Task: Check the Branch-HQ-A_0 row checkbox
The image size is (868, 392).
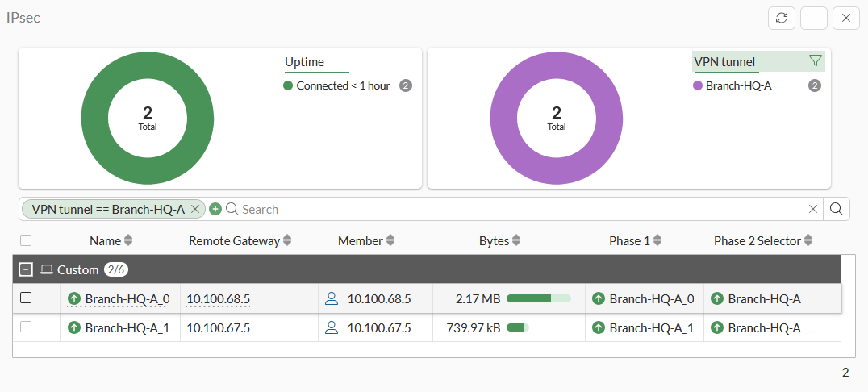Action: (26, 298)
